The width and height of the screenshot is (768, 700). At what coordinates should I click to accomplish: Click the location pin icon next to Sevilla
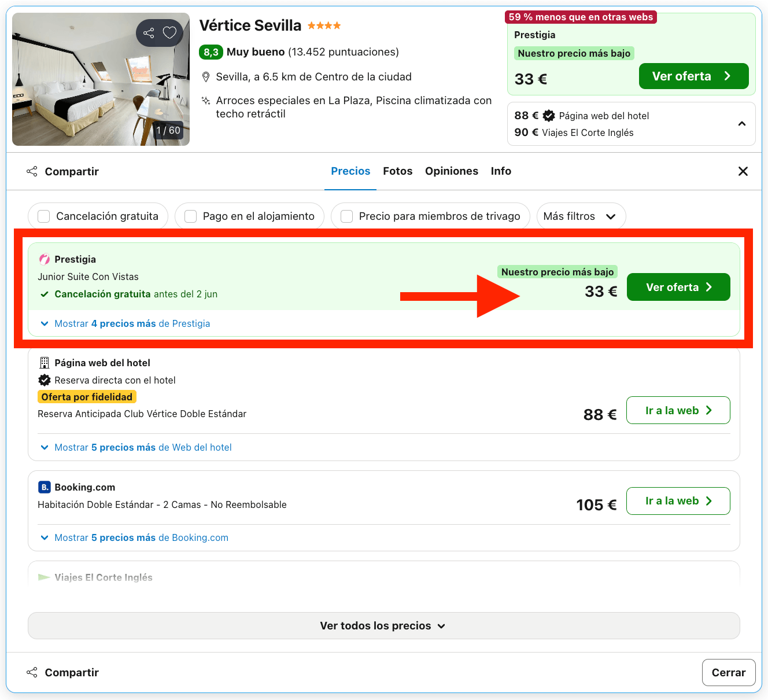(x=205, y=77)
